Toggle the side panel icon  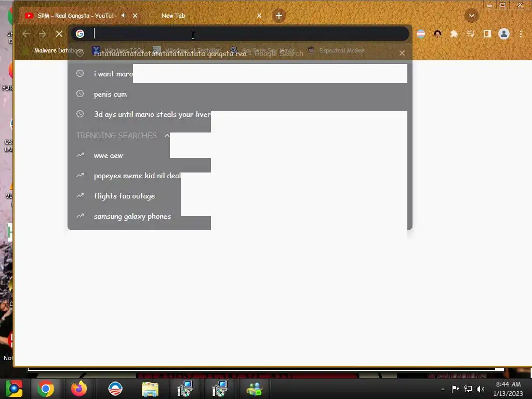click(x=487, y=34)
